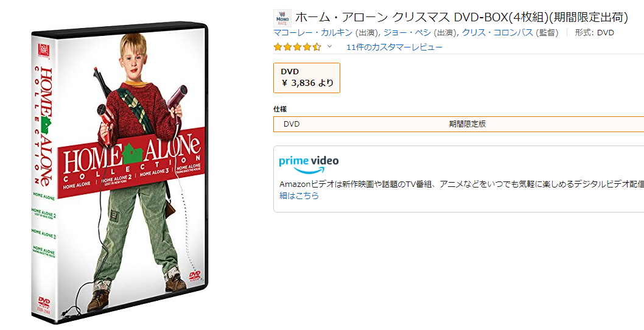Select the DVD 期間限定版 specification option
This screenshot has width=644, height=330.
(459, 124)
